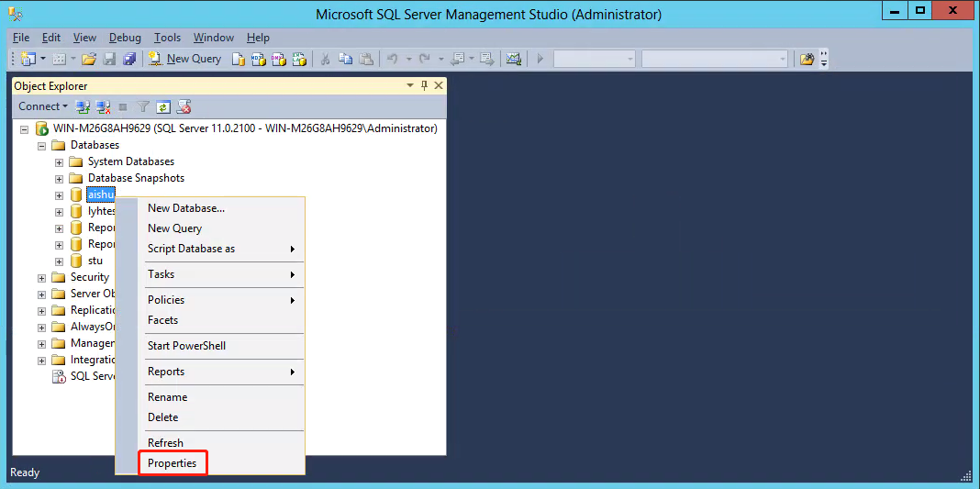The height and width of the screenshot is (489, 980).
Task: Click the Start Debugging play icon
Action: pyautogui.click(x=540, y=59)
